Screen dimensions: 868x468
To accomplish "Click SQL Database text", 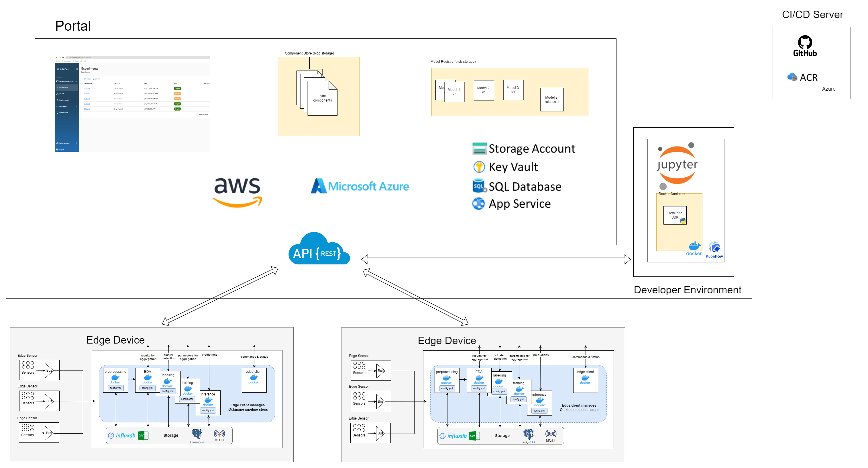I will (x=525, y=187).
